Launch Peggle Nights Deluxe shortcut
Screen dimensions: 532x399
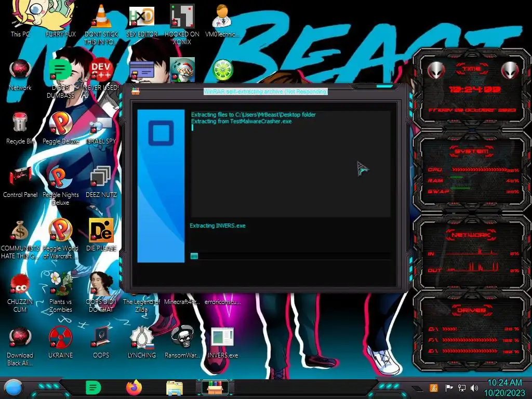[x=60, y=186]
